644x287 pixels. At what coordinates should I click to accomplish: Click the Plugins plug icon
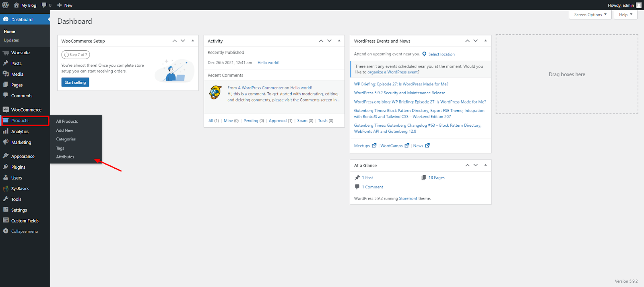click(x=6, y=167)
